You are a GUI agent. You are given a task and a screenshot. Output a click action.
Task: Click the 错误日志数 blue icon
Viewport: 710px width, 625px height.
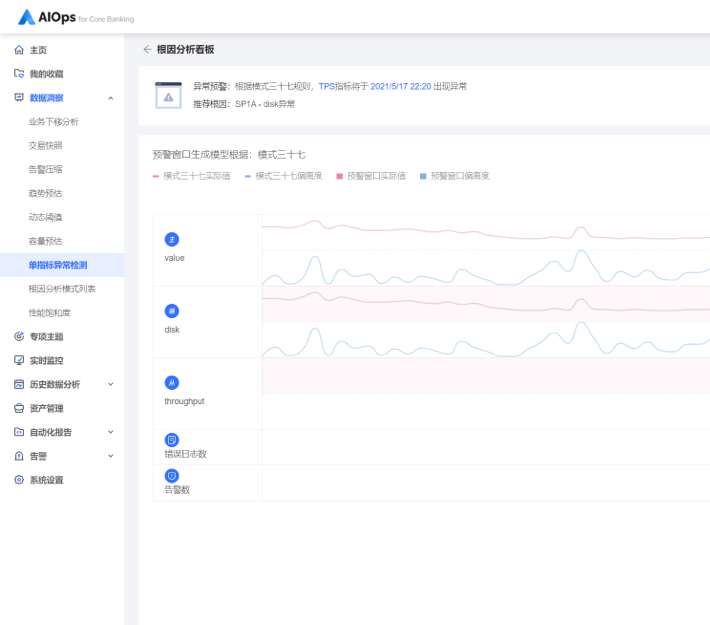[x=172, y=440]
